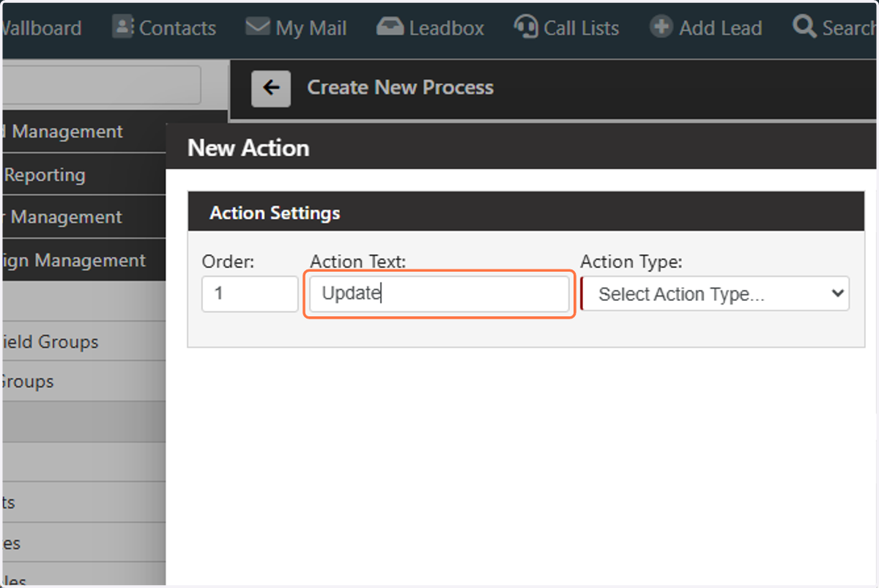879x588 pixels.
Task: Click the Order field showing 1
Action: 250,294
